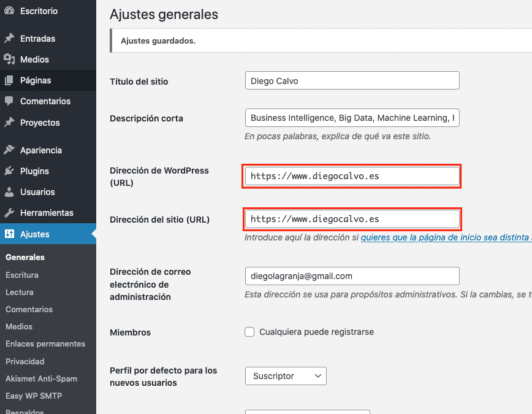Select Lectura in the Ajustes submenu
The width and height of the screenshot is (532, 414).
pos(20,292)
